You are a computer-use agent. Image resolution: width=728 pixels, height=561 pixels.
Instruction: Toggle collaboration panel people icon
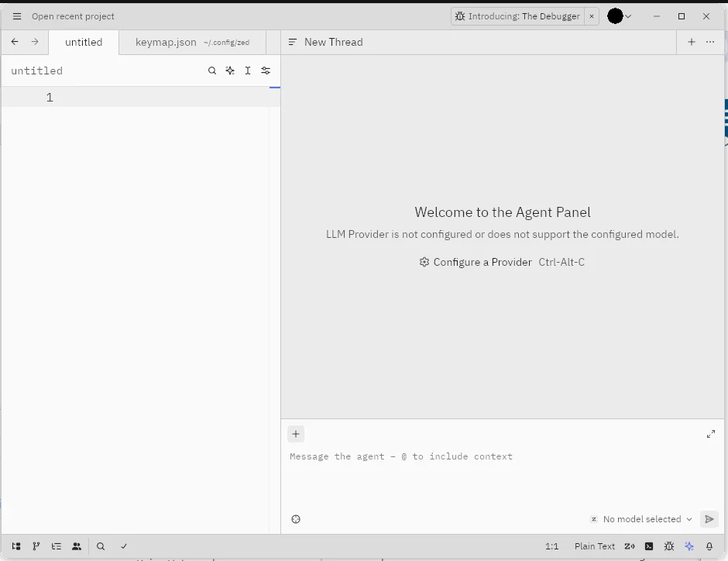77,546
